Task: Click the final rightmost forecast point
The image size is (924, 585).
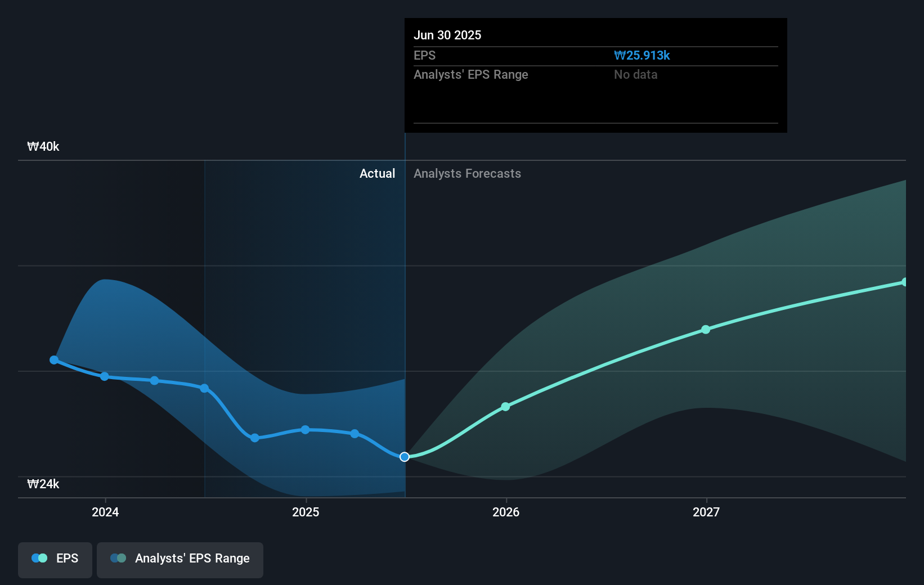Action: point(905,281)
